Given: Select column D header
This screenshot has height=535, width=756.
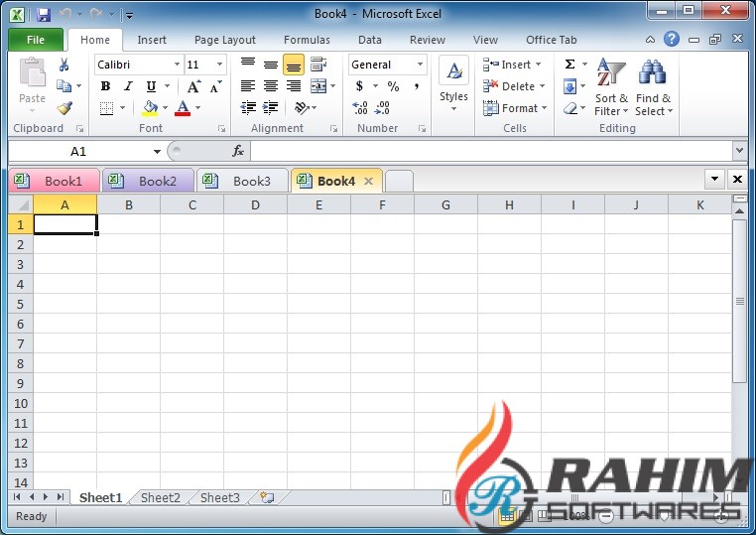Looking at the screenshot, I should click(256, 205).
